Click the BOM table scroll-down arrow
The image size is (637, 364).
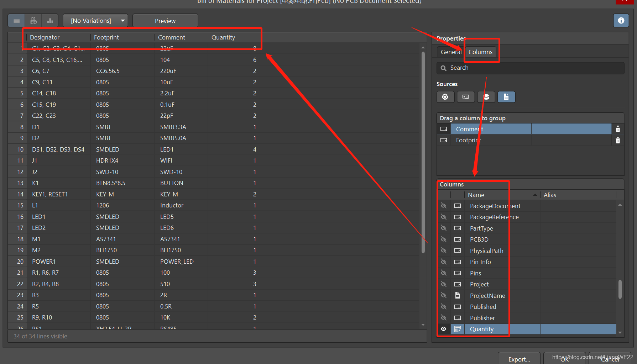click(x=423, y=325)
